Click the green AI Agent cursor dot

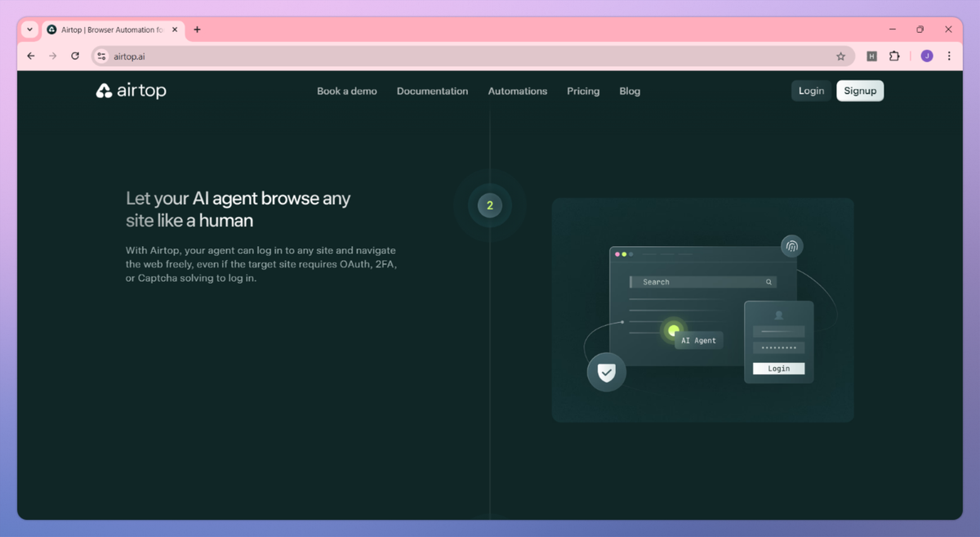pyautogui.click(x=674, y=330)
